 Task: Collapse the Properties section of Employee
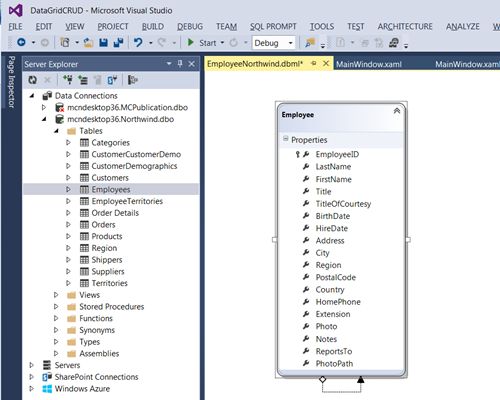tap(285, 139)
